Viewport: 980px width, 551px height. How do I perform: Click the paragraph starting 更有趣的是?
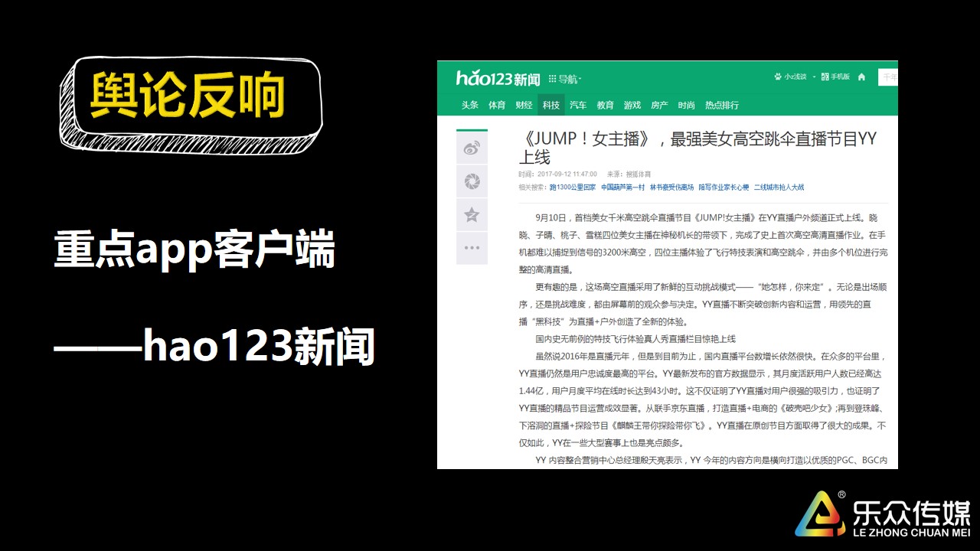pyautogui.click(x=703, y=304)
